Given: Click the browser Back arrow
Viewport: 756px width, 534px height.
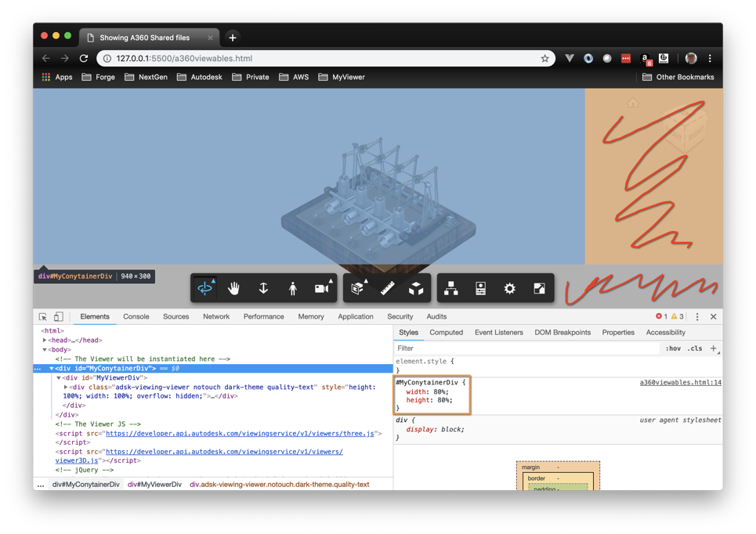Looking at the screenshot, I should pos(45,58).
